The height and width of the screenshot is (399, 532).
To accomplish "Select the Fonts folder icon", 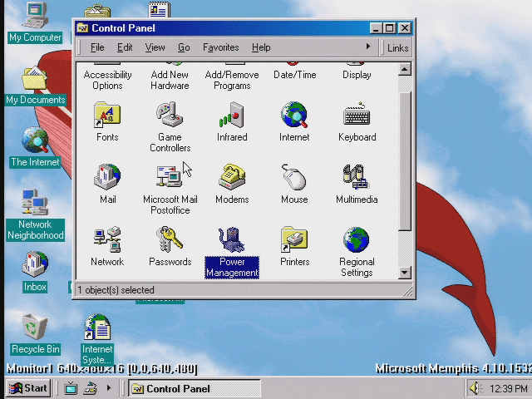I will [107, 115].
